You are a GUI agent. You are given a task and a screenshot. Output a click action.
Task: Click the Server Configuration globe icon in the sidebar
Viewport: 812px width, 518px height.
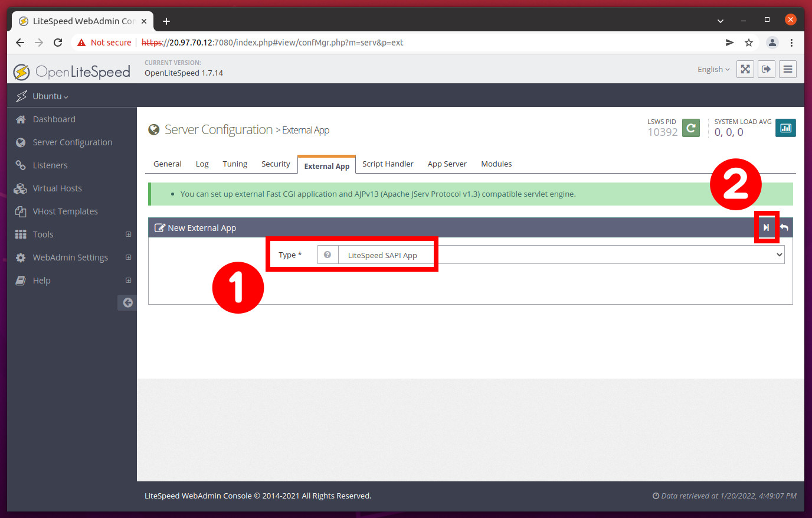click(21, 142)
